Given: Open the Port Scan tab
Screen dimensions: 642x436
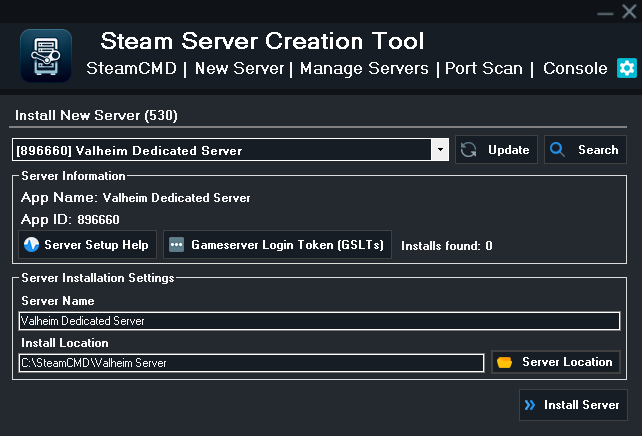Looking at the screenshot, I should coord(484,68).
